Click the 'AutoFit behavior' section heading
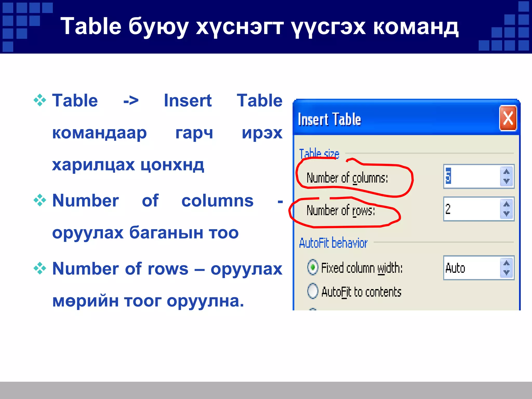532x399 pixels. (333, 243)
